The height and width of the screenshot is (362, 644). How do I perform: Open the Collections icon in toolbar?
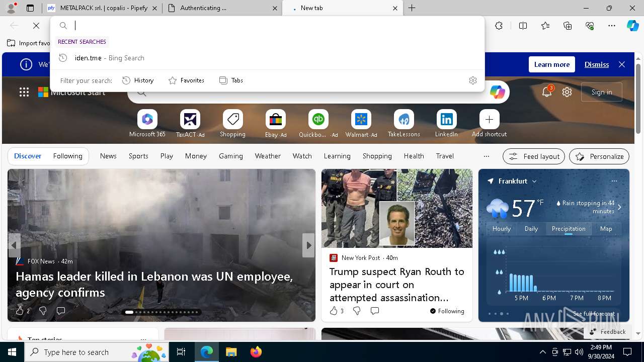(568, 26)
